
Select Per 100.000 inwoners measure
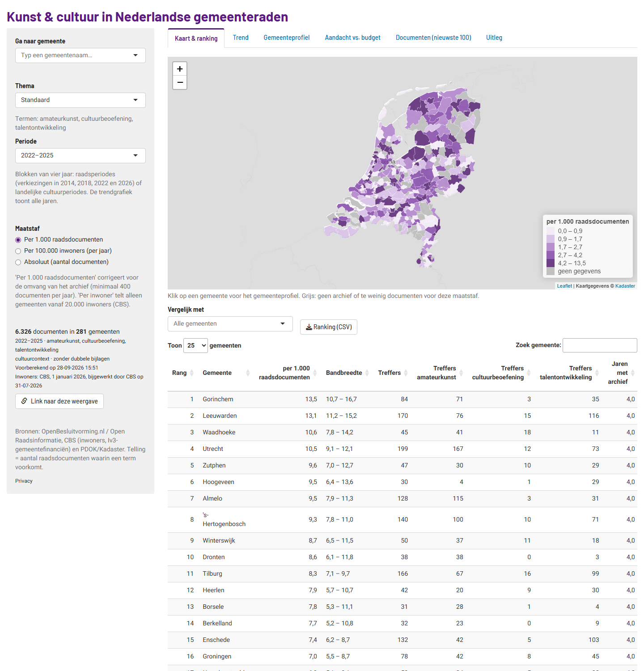pos(18,251)
